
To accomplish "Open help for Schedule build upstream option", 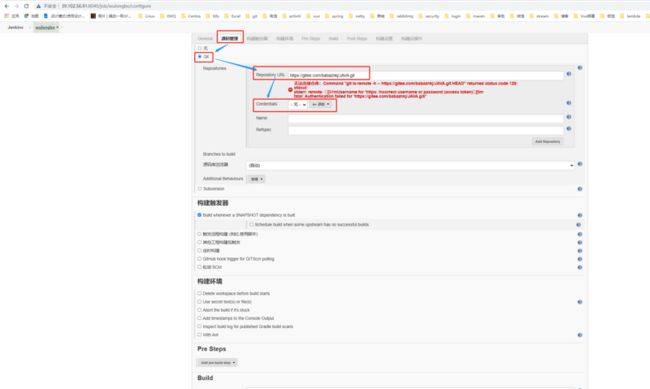I will pyautogui.click(x=578, y=225).
